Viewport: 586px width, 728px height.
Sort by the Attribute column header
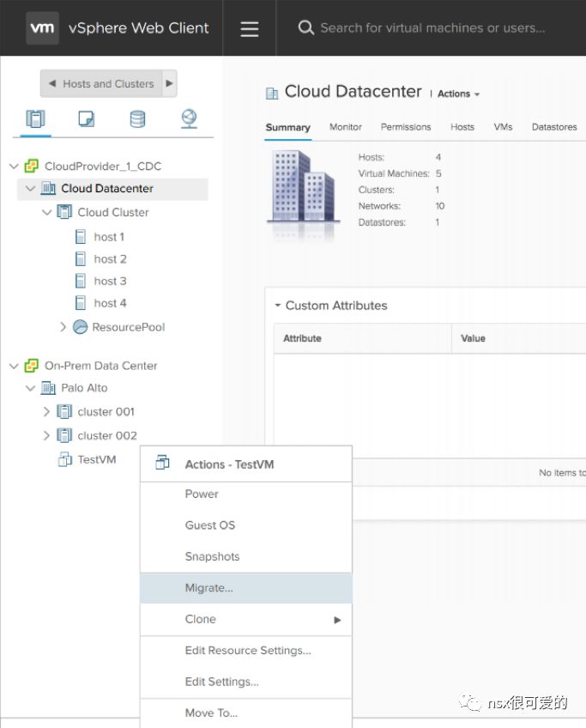click(362, 338)
